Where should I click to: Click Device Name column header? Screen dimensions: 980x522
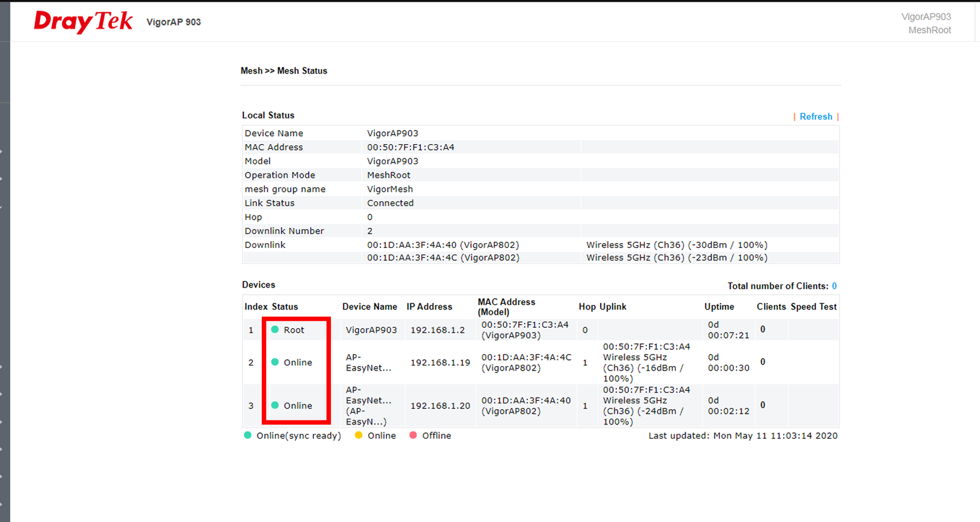tap(370, 306)
